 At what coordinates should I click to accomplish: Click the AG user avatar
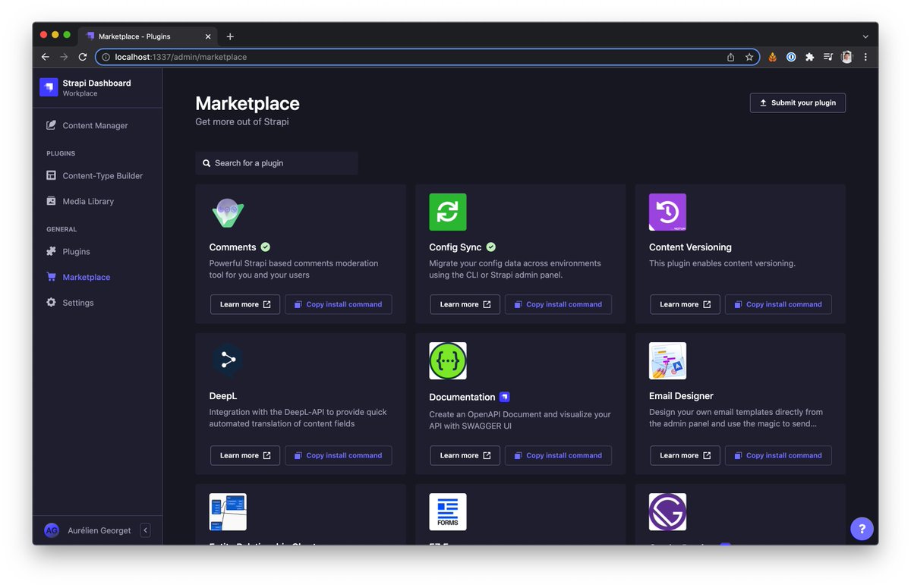click(x=52, y=530)
